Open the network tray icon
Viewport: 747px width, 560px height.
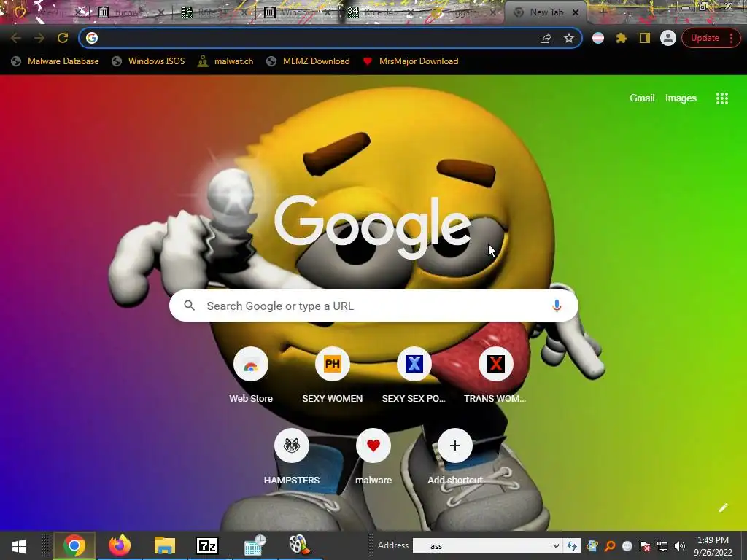[662, 546]
